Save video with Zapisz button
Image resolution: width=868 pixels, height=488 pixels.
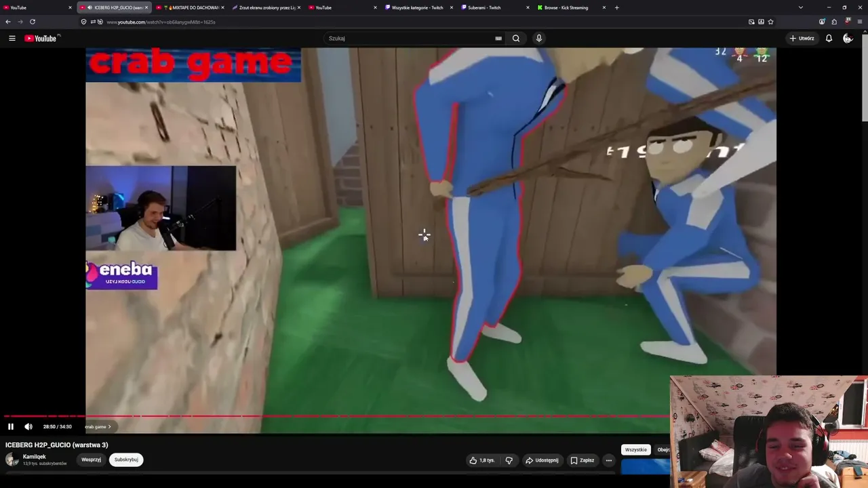(583, 460)
